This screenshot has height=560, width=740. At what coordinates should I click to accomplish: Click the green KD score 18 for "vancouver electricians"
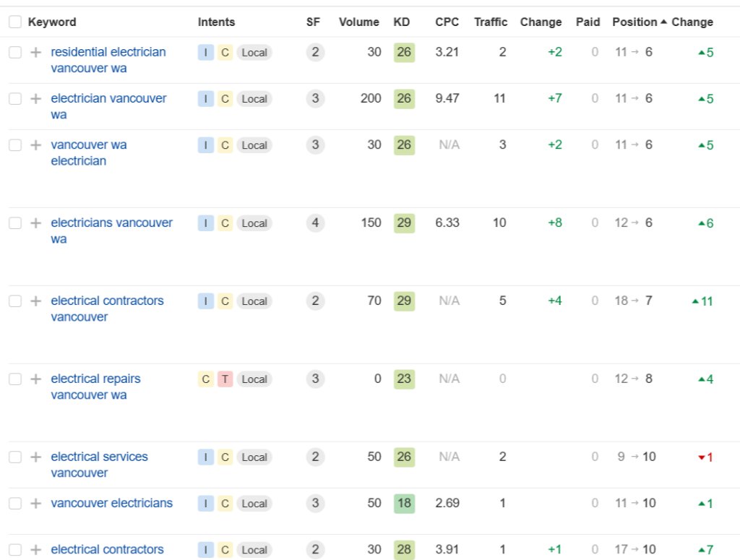(404, 503)
